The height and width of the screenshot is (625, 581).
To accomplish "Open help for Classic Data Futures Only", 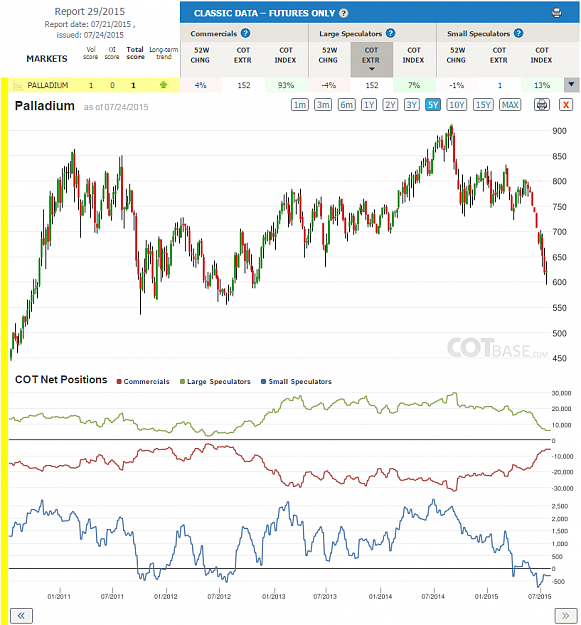I will tap(343, 13).
